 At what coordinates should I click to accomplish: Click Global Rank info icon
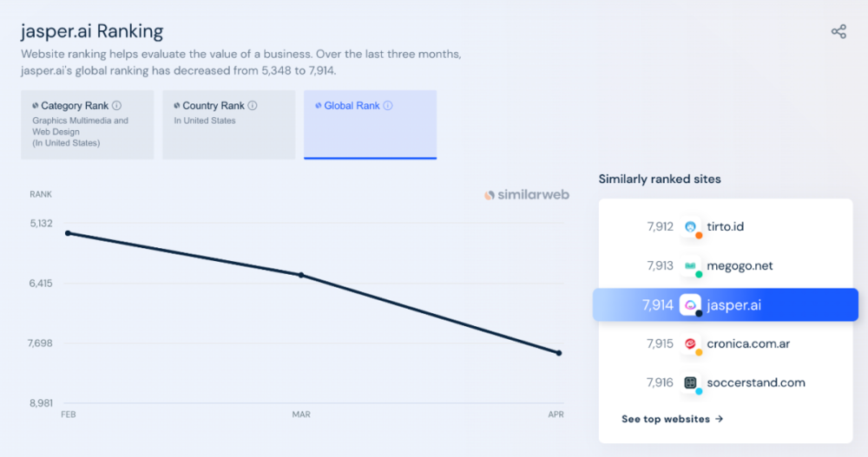[x=388, y=106]
